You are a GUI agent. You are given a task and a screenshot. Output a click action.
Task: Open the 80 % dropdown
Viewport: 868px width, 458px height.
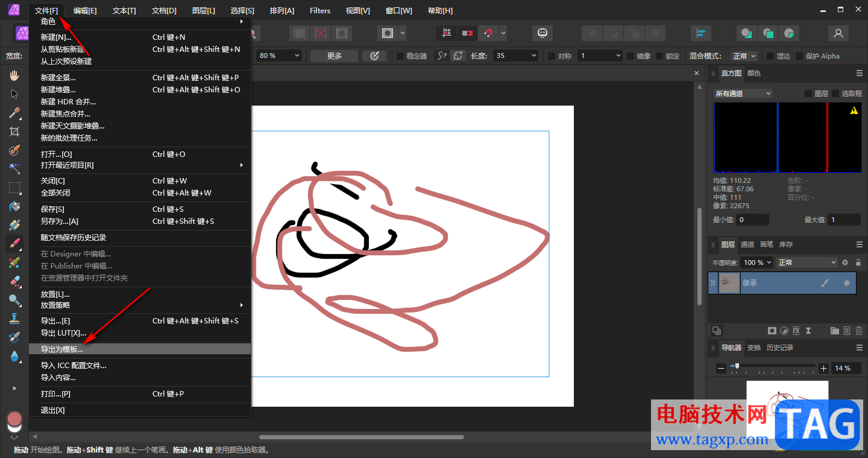pos(279,56)
